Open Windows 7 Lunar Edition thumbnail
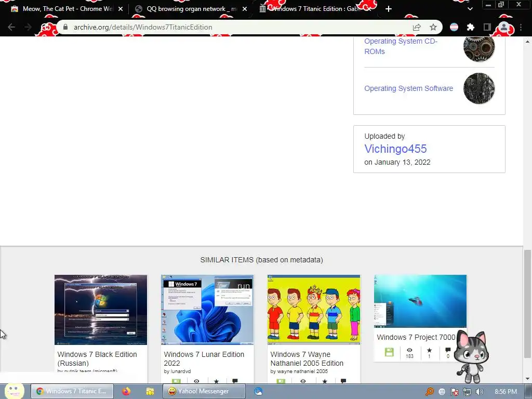The image size is (532, 399). pos(207,310)
